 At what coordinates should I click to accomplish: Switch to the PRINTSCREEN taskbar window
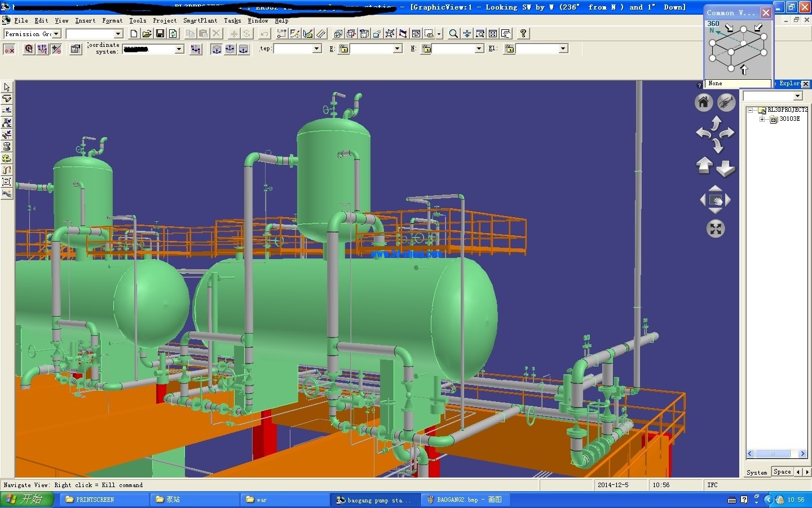point(104,500)
